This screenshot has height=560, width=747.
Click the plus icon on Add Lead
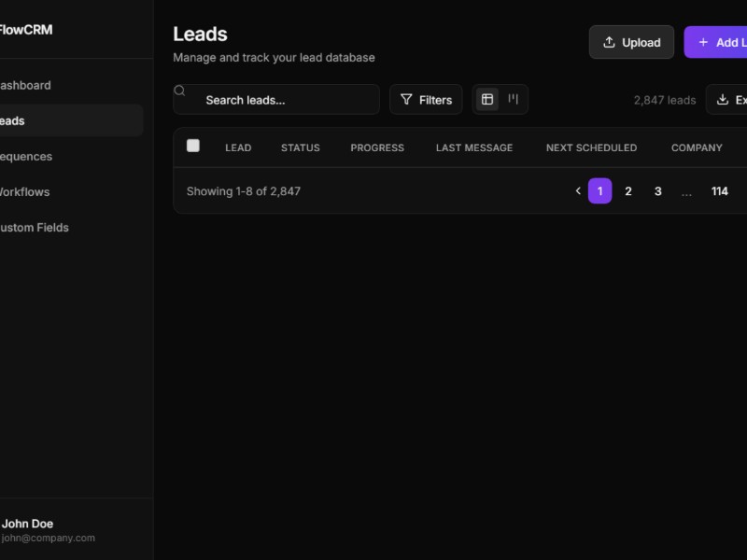pyautogui.click(x=703, y=42)
